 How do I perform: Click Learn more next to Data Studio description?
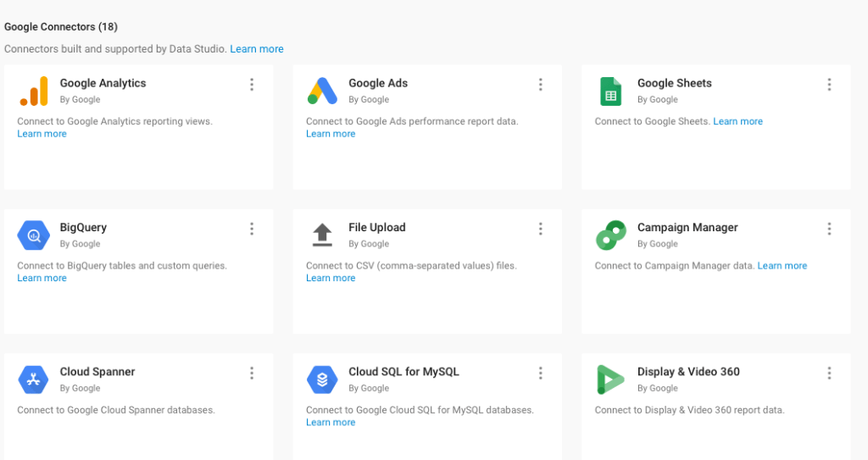tap(257, 49)
